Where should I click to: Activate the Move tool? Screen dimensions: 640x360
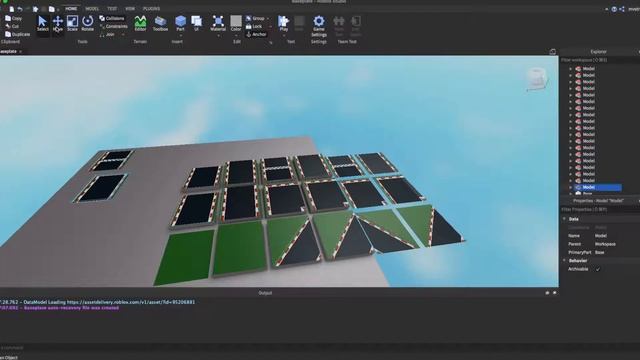58,24
